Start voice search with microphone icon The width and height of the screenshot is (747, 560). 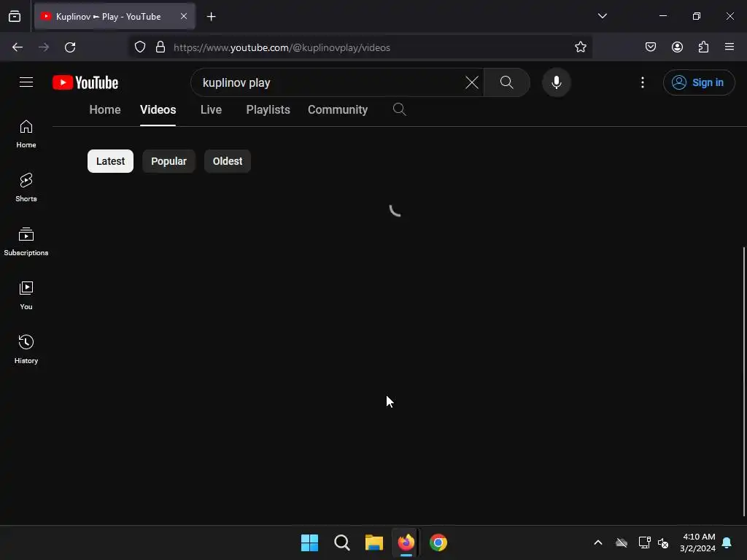tap(557, 82)
